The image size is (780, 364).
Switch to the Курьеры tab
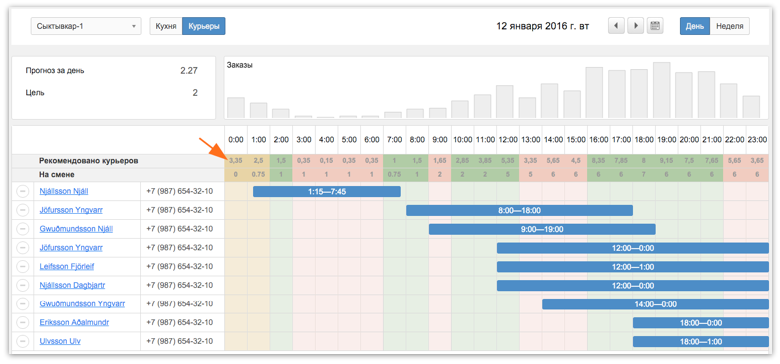coord(203,26)
